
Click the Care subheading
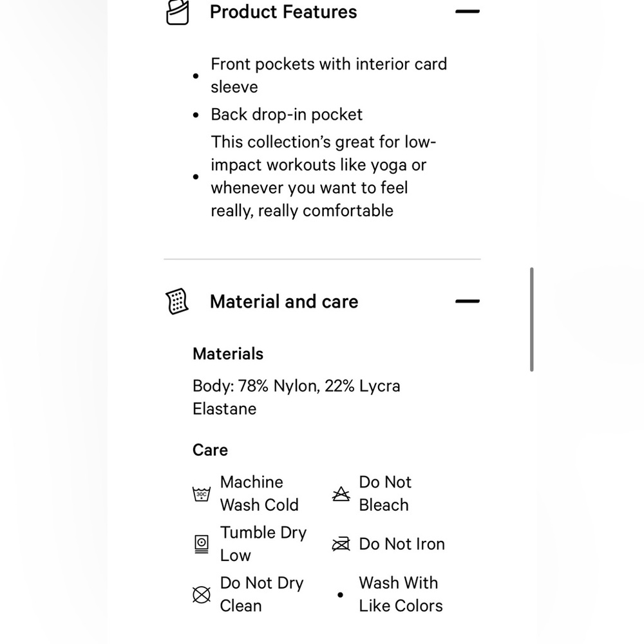(x=210, y=450)
